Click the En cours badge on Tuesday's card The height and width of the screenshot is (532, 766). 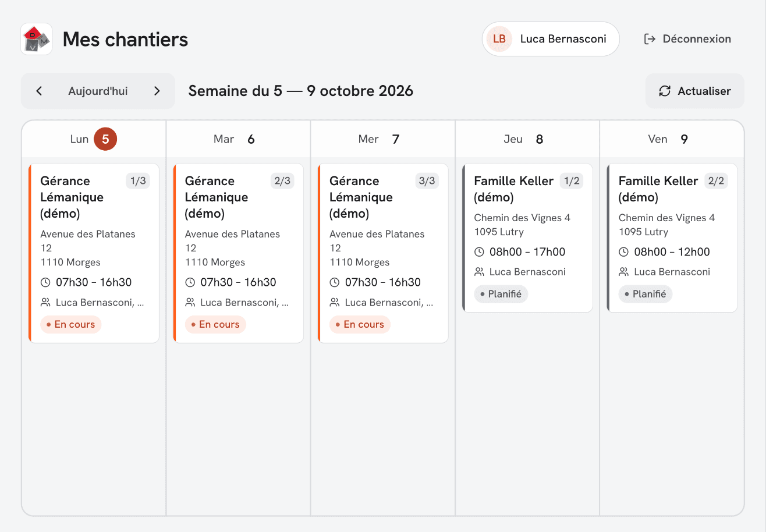click(215, 324)
